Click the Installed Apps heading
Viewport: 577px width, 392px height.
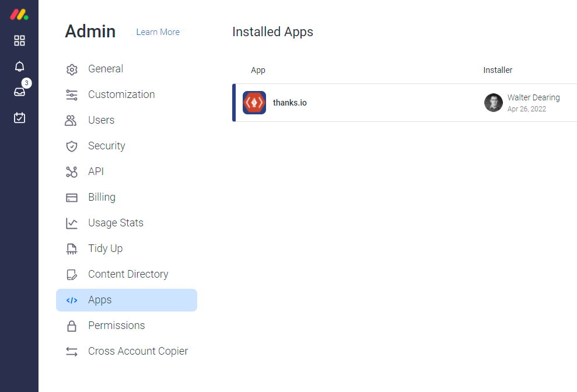point(272,32)
